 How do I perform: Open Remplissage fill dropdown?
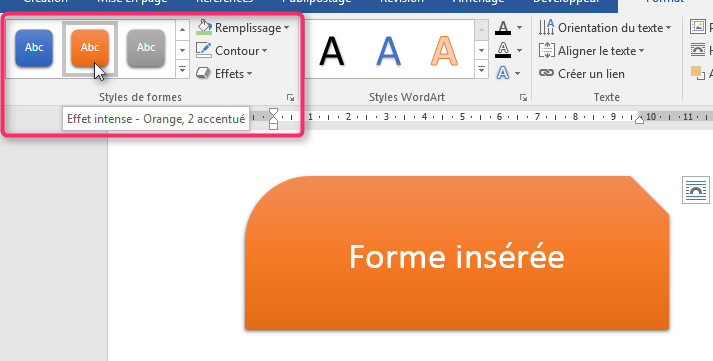tap(243, 28)
